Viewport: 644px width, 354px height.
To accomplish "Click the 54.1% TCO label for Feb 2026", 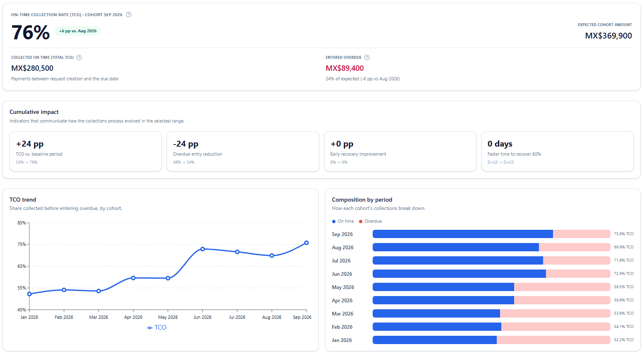I will [x=624, y=327].
